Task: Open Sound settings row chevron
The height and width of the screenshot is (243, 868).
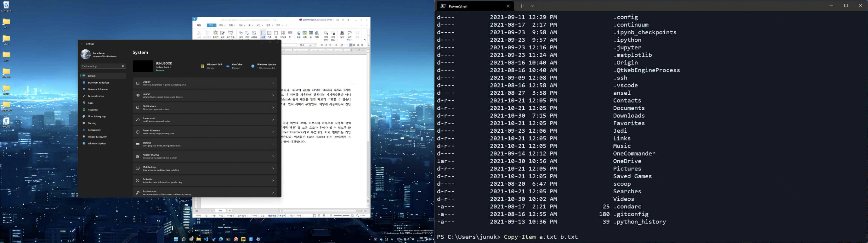Action: (273, 95)
